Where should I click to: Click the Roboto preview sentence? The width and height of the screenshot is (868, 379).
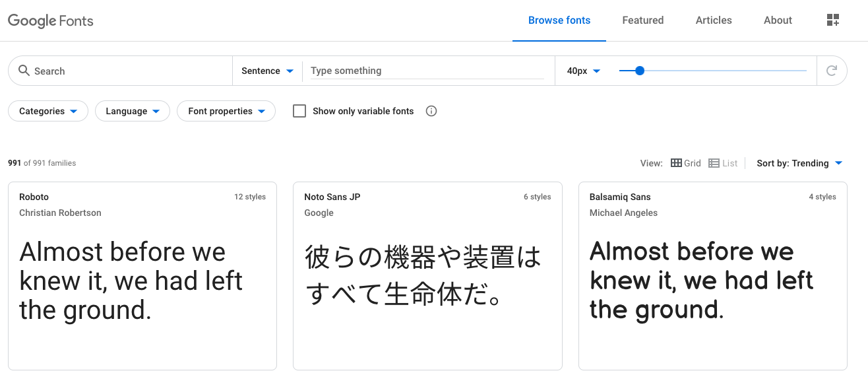point(131,281)
